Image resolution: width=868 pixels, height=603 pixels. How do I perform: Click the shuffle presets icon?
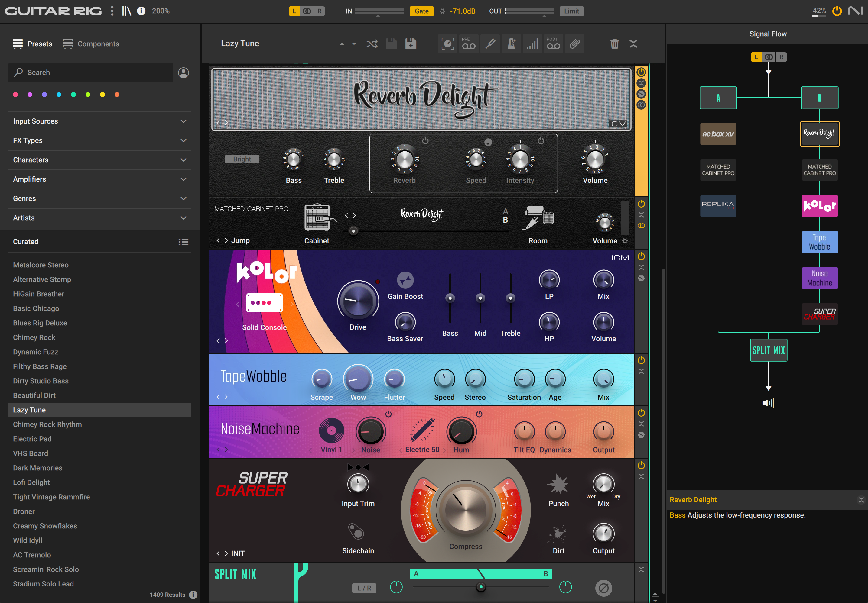372,44
